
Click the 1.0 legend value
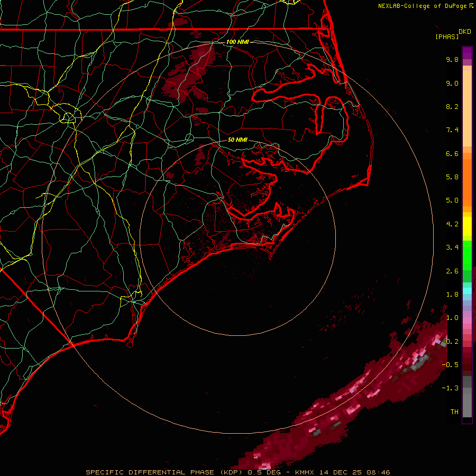pyautogui.click(x=452, y=318)
